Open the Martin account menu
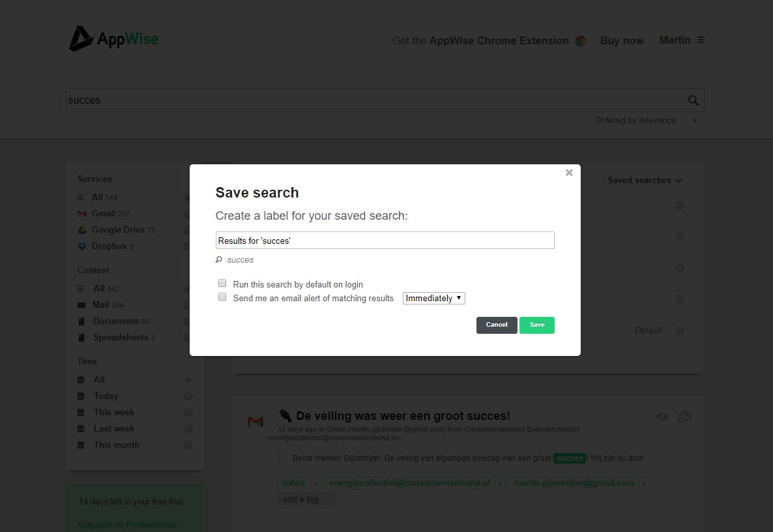The height and width of the screenshot is (532, 773). tap(675, 40)
